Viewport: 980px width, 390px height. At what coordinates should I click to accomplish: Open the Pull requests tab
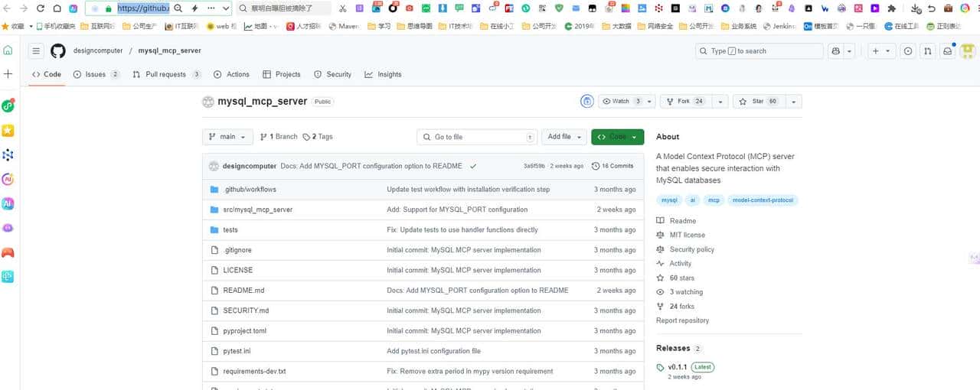[167, 74]
